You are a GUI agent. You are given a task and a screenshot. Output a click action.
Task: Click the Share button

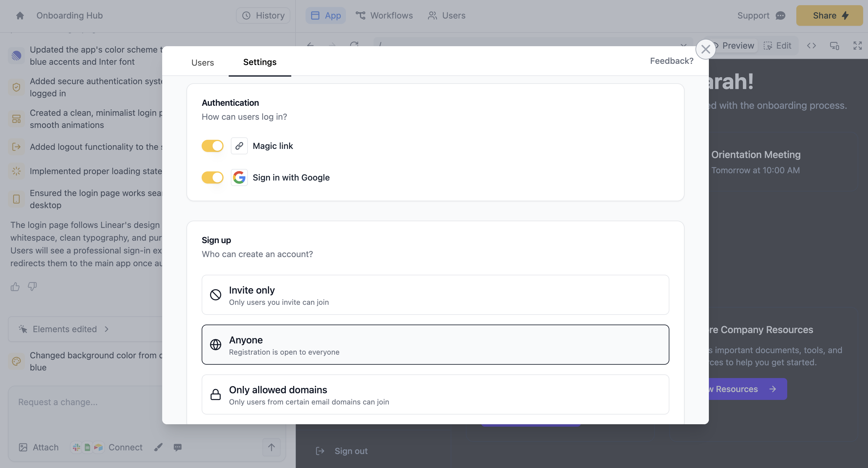pos(829,15)
